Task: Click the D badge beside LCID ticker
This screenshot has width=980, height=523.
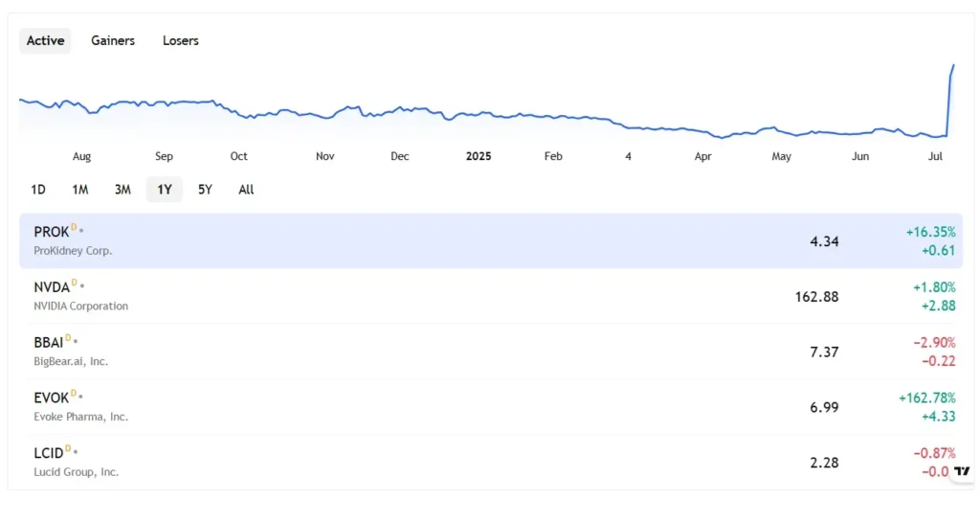Action: 68,448
